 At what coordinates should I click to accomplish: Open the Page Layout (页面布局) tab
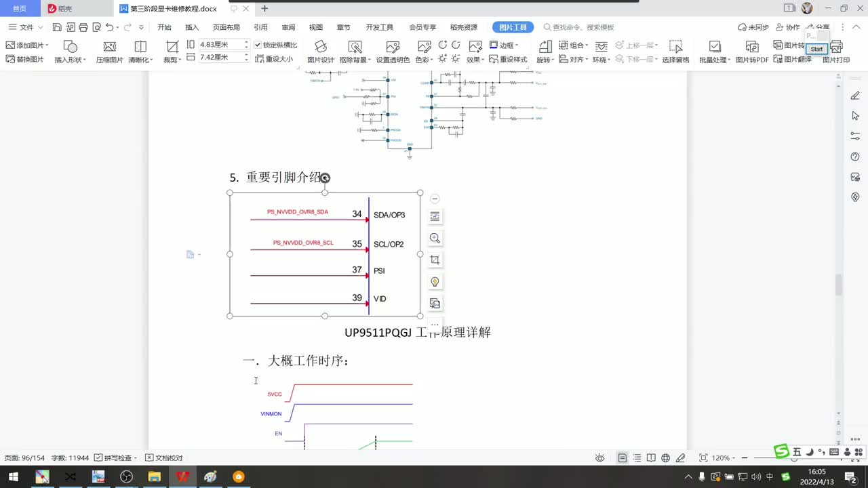[x=226, y=27]
